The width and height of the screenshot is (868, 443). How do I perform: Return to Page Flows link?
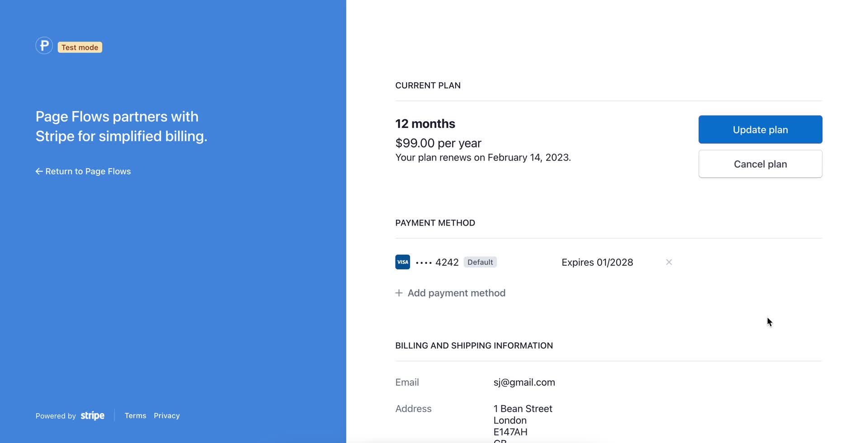pyautogui.click(x=83, y=171)
